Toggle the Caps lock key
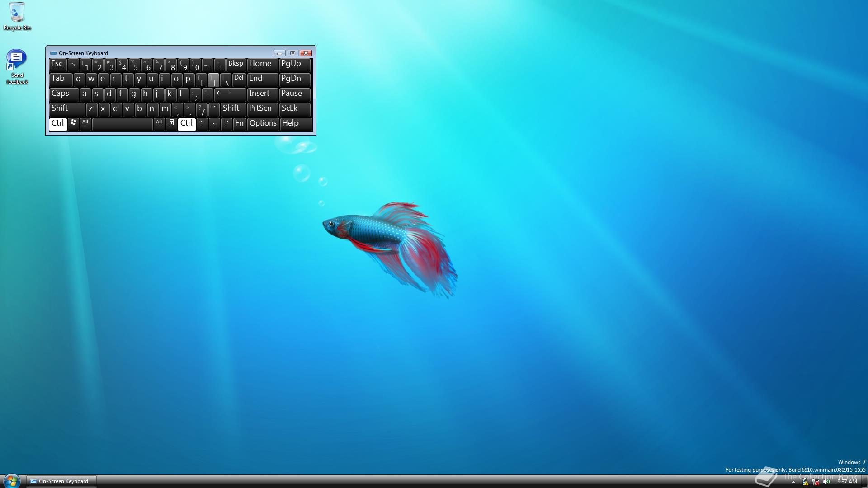 [x=63, y=94]
